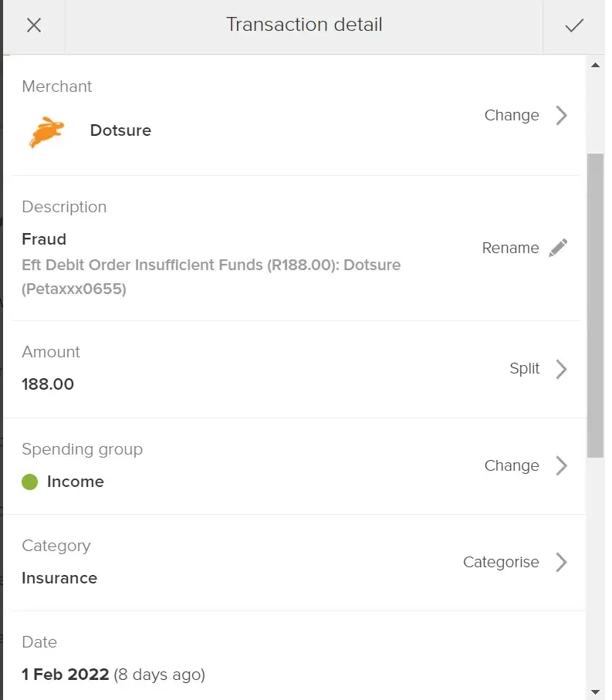The width and height of the screenshot is (612, 700).
Task: Expand the Categorise chevron arrow
Action: click(x=562, y=563)
